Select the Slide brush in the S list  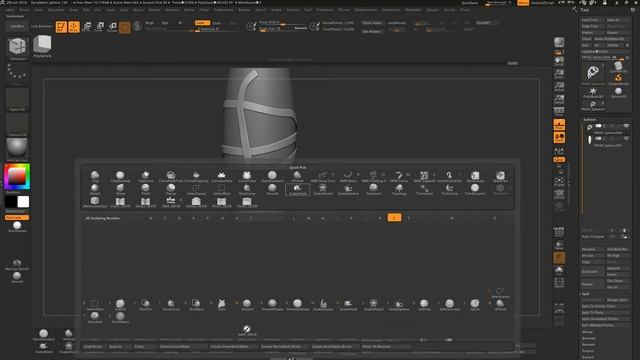point(221,304)
